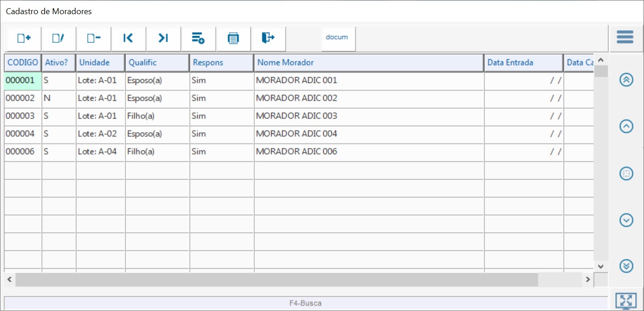Jump to the last record

click(163, 38)
